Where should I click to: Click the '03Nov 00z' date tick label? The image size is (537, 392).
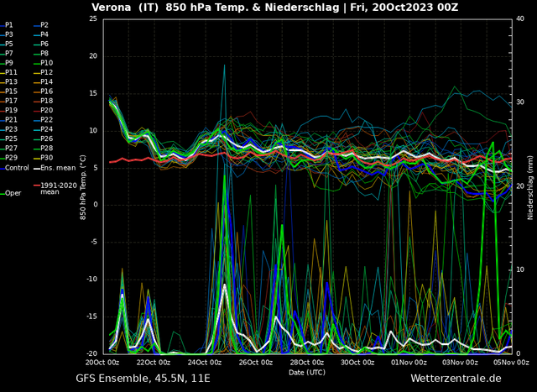pyautogui.click(x=461, y=363)
